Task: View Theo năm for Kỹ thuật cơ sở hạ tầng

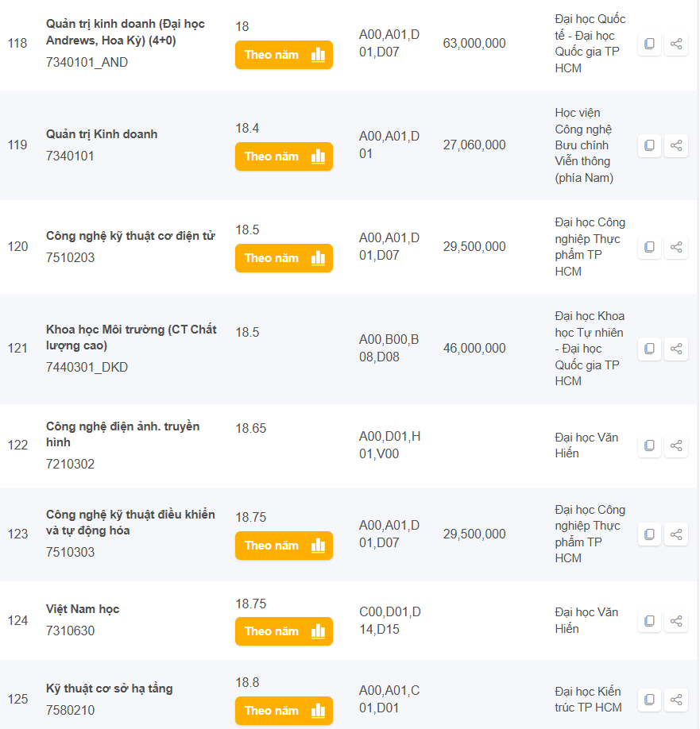Action: tap(284, 711)
